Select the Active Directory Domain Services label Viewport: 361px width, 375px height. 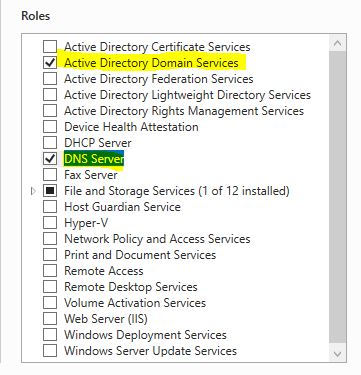click(151, 63)
